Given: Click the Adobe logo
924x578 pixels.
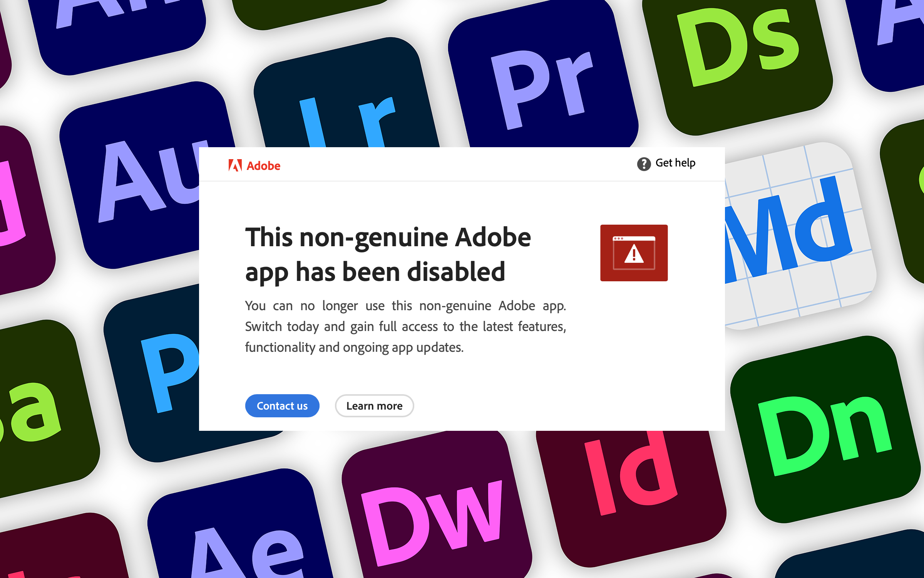Looking at the screenshot, I should coord(255,165).
